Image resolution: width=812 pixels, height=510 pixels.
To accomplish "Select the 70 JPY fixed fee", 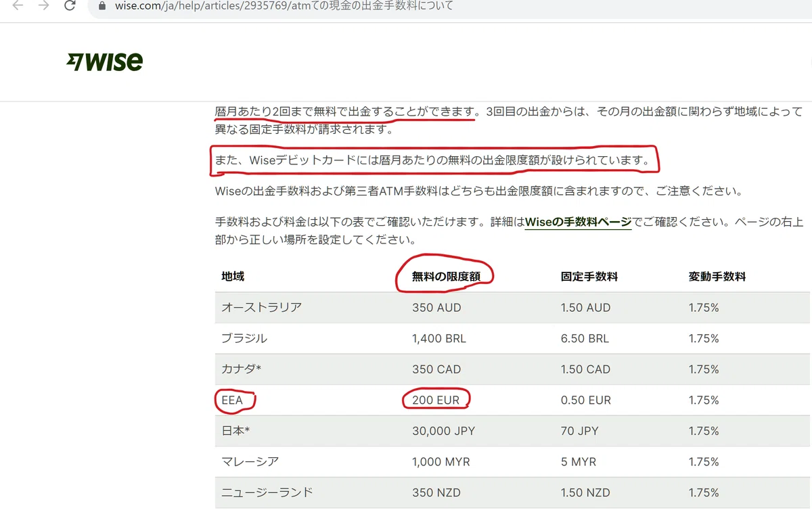I will tap(579, 431).
